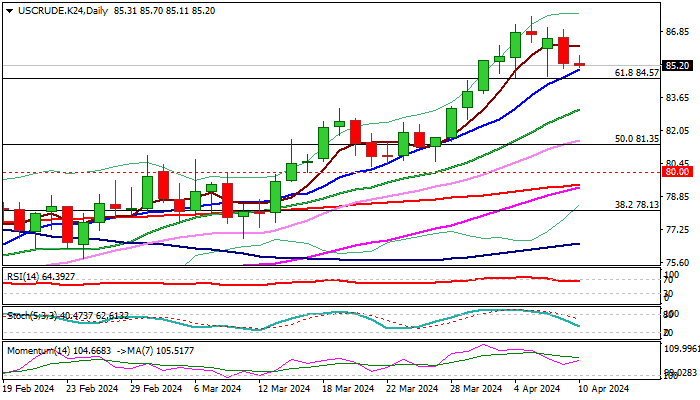Image resolution: width=700 pixels, height=400 pixels.
Task: Click the 83.65 price axis label
Action: [677, 97]
